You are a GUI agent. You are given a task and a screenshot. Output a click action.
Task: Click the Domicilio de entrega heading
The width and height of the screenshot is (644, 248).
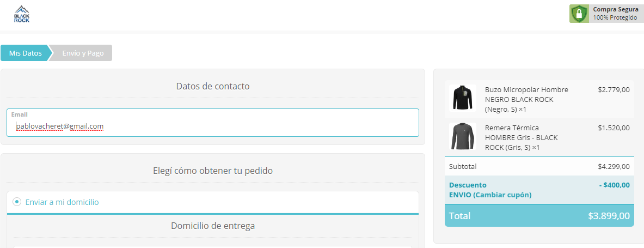[213, 226]
